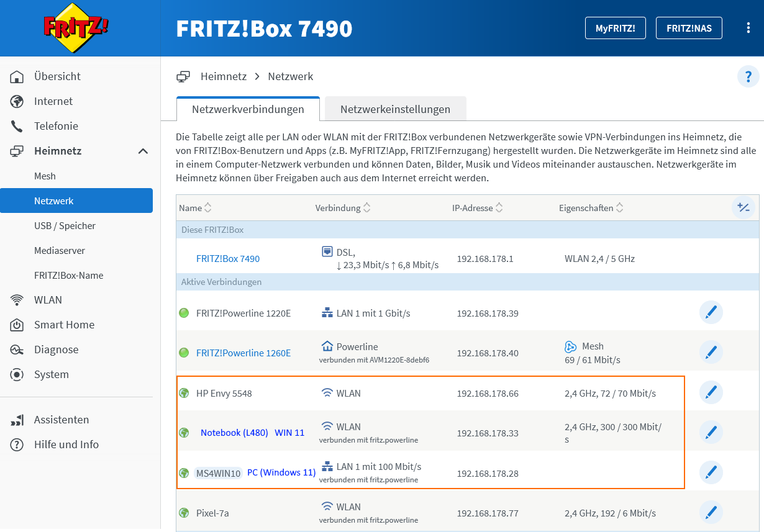Image resolution: width=764 pixels, height=532 pixels.
Task: Click the green status dot for FRITZ!Powerline 1220E
Action: pyautogui.click(x=184, y=313)
